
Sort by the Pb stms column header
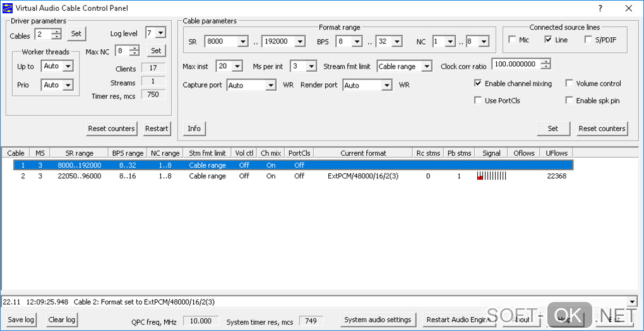click(x=459, y=153)
